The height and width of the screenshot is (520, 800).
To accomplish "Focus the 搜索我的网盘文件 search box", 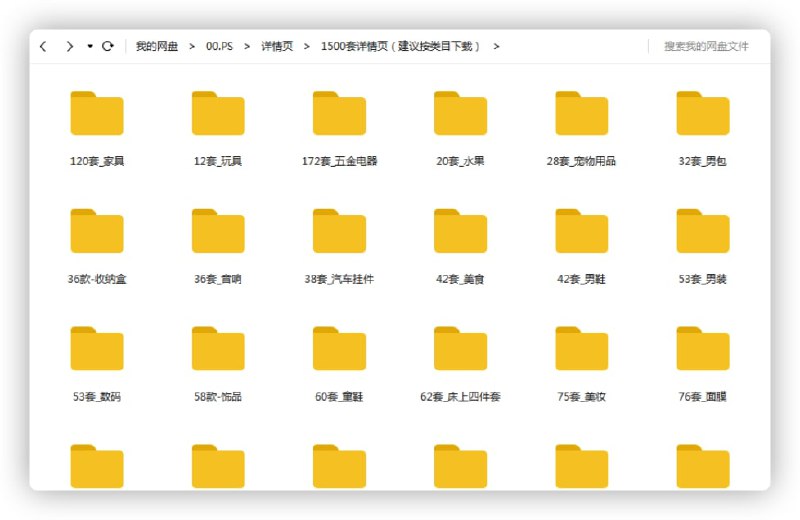I will pyautogui.click(x=706, y=46).
